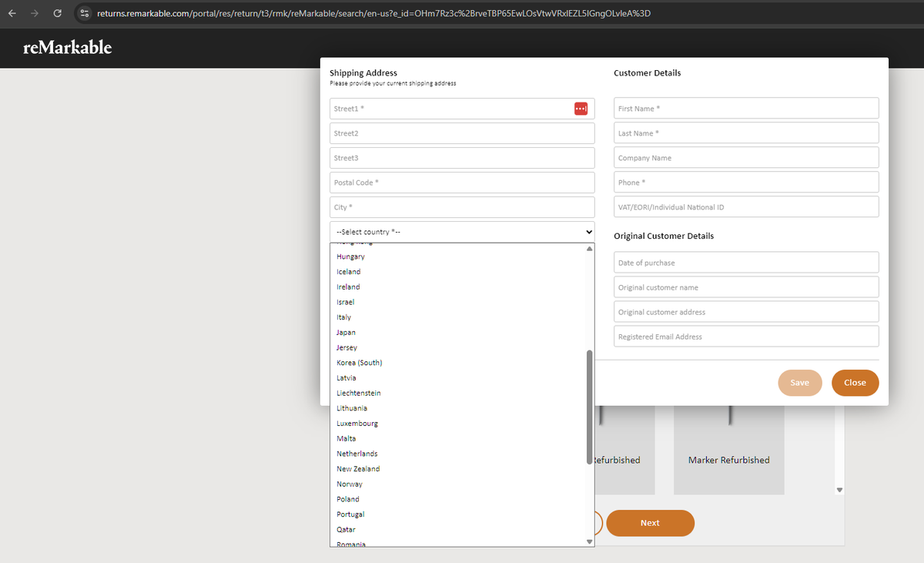This screenshot has height=563, width=924.
Task: Open site information icon in address bar
Action: 85,14
